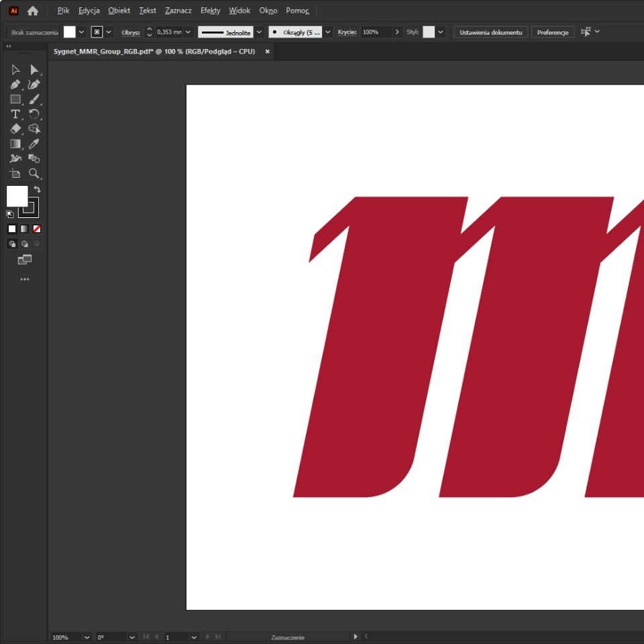Screen dimensions: 644x644
Task: Open the Okno menu
Action: tap(268, 11)
